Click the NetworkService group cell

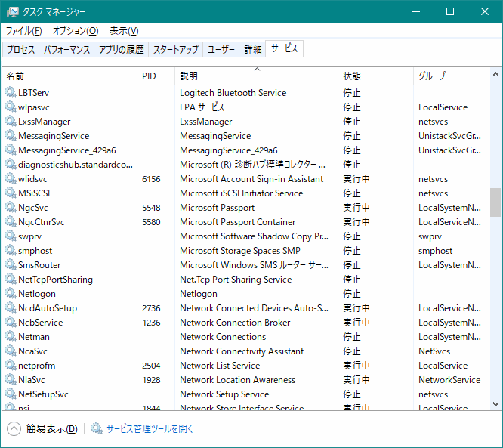tap(449, 380)
